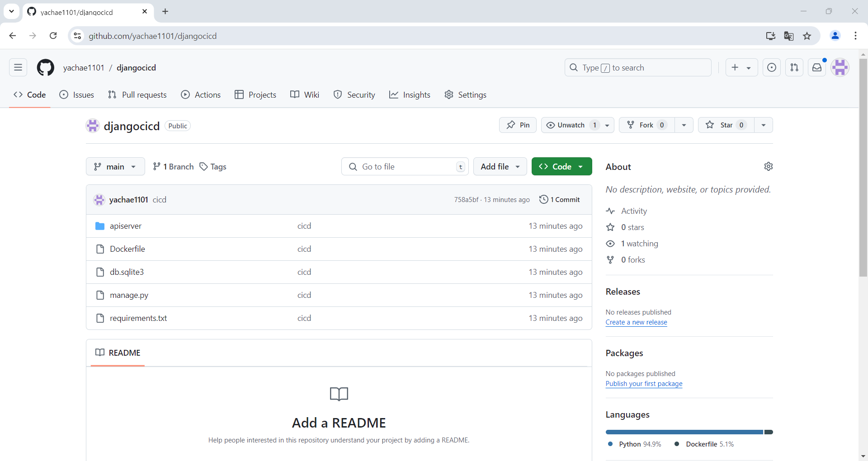Expand the main branch selector

click(115, 166)
